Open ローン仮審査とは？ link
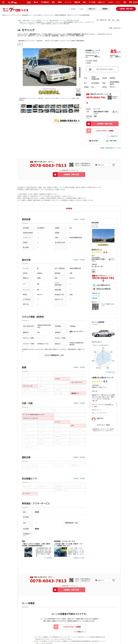The width and height of the screenshot is (138, 644). (113, 136)
